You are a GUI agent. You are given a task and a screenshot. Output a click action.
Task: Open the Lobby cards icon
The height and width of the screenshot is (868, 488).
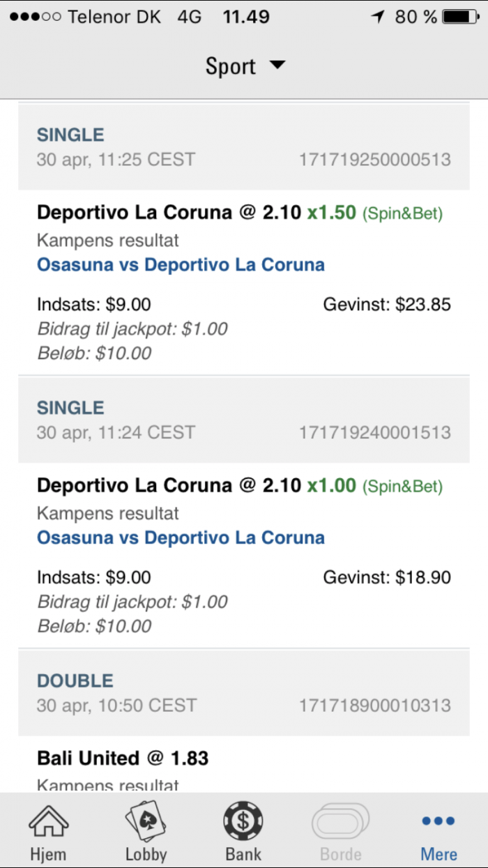[x=146, y=822]
